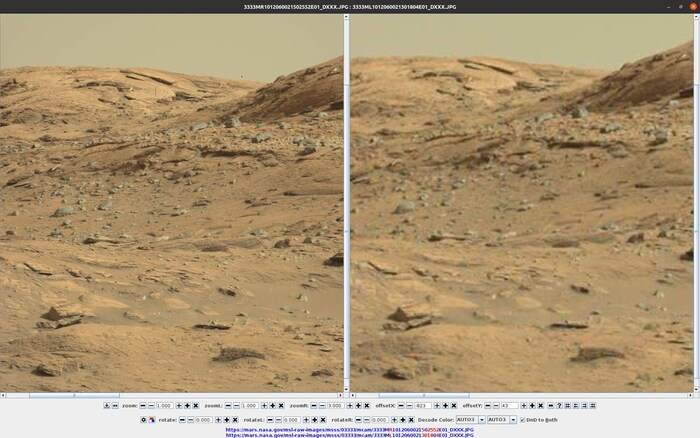
Task: Click the offsetY value field showing 43
Action: click(x=510, y=406)
